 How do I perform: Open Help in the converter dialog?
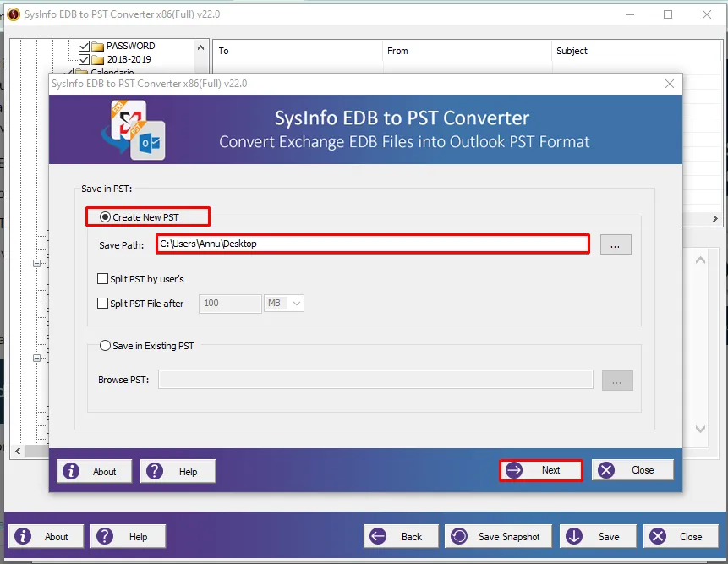(x=178, y=471)
